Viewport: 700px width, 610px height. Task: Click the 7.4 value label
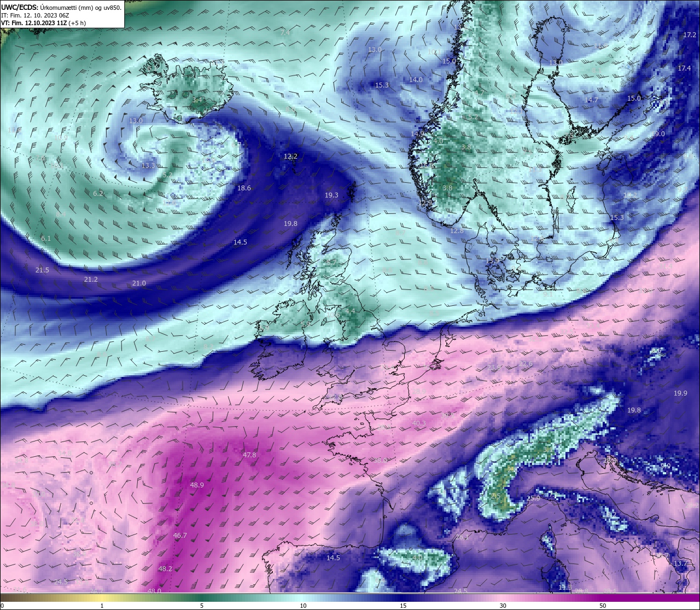coord(285,33)
